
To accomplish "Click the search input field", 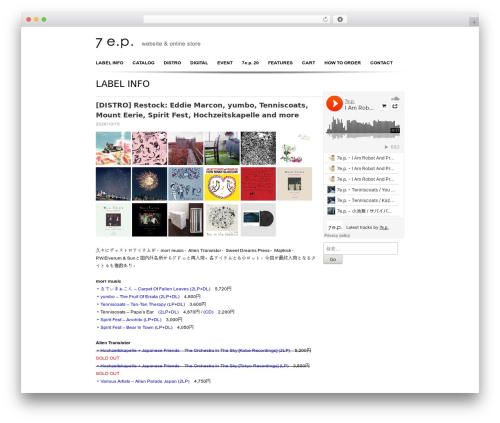I will [360, 249].
